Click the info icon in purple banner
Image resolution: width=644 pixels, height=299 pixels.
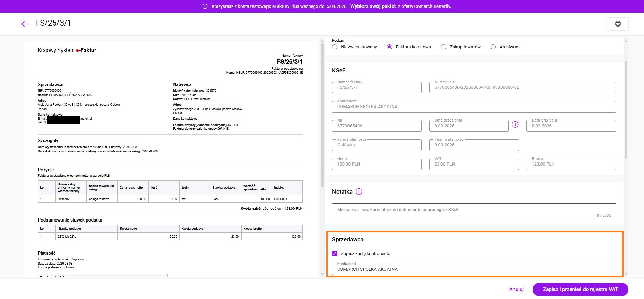click(205, 6)
